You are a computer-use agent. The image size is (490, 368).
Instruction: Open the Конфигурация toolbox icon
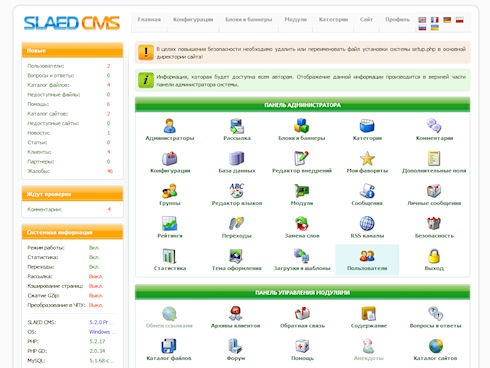[x=170, y=158]
